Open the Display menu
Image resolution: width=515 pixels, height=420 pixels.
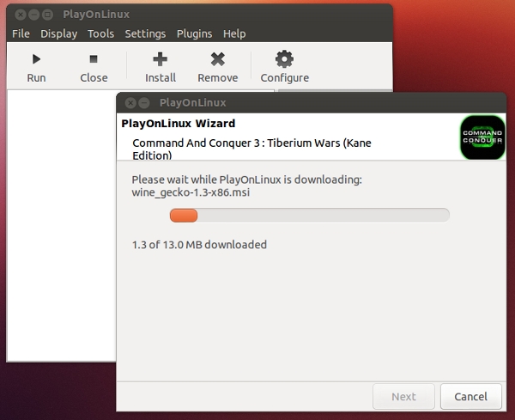[58, 33]
